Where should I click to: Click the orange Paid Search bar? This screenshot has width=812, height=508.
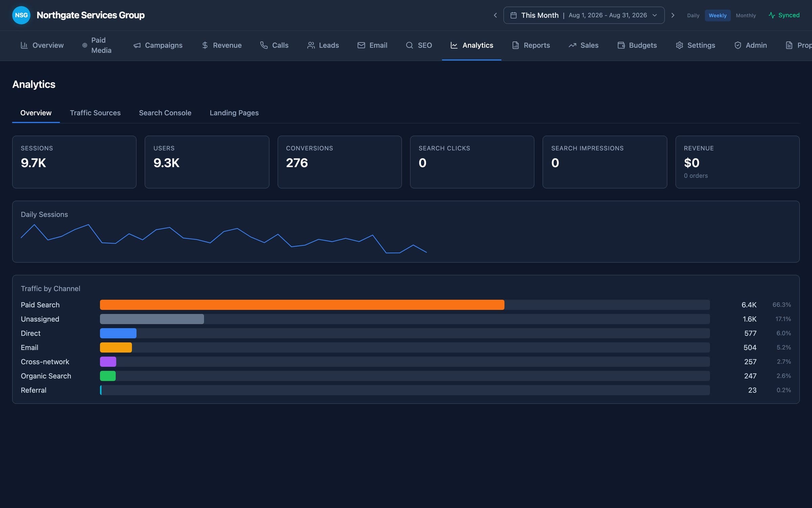302,305
